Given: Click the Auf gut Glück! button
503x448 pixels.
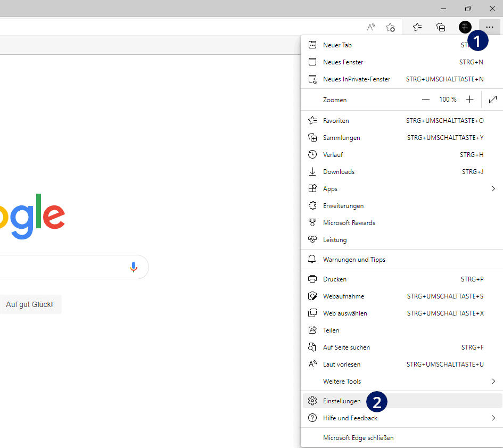Looking at the screenshot, I should (x=29, y=304).
